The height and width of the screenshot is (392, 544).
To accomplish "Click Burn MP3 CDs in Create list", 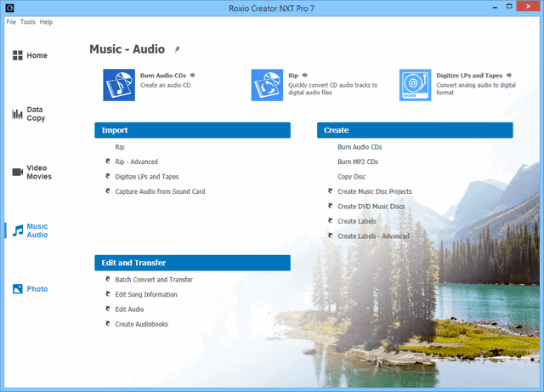I will tap(358, 162).
